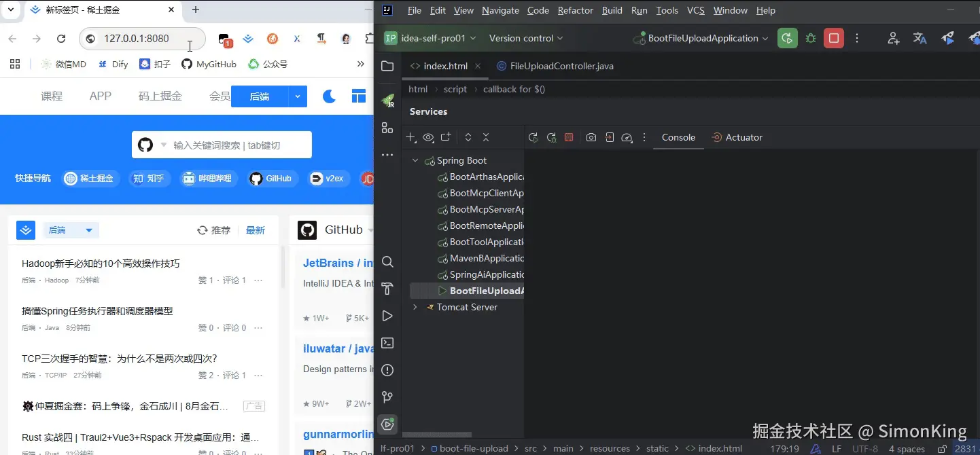Add a new service with plus icon
This screenshot has height=455, width=980.
pyautogui.click(x=410, y=137)
